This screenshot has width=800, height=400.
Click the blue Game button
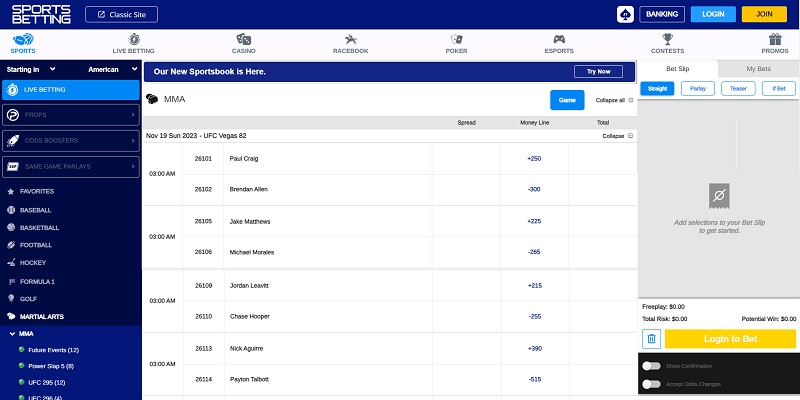[567, 100]
